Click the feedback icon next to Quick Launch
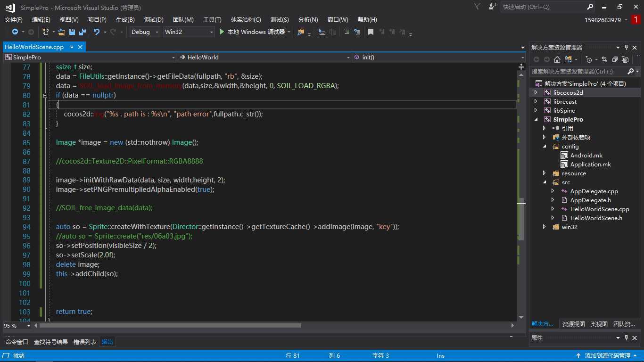The height and width of the screenshot is (362, 644). pyautogui.click(x=493, y=7)
